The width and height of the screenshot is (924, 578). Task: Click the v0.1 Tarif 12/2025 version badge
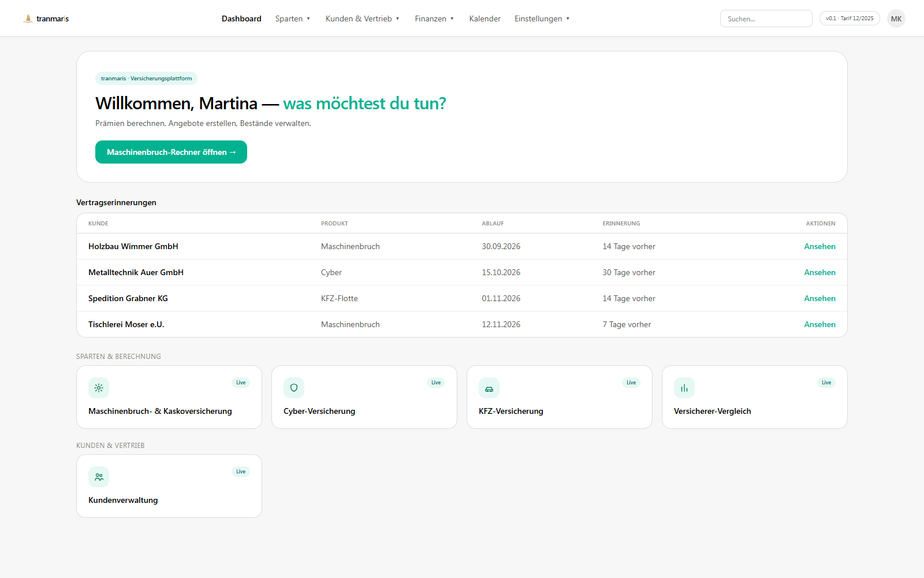850,18
